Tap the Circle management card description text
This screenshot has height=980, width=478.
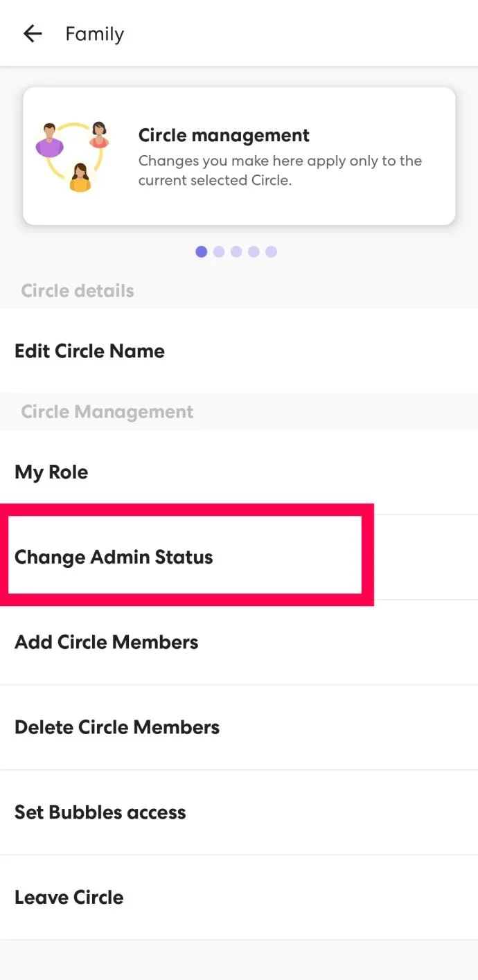click(280, 170)
